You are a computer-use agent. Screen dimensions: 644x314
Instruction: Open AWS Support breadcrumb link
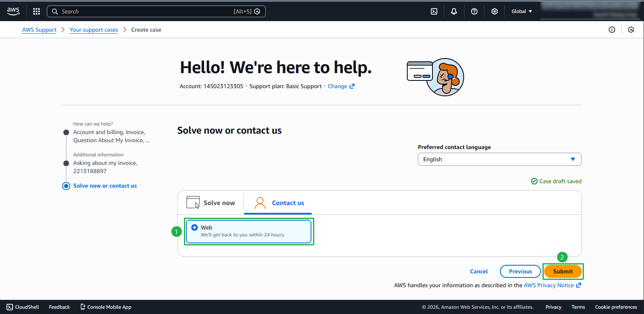39,30
